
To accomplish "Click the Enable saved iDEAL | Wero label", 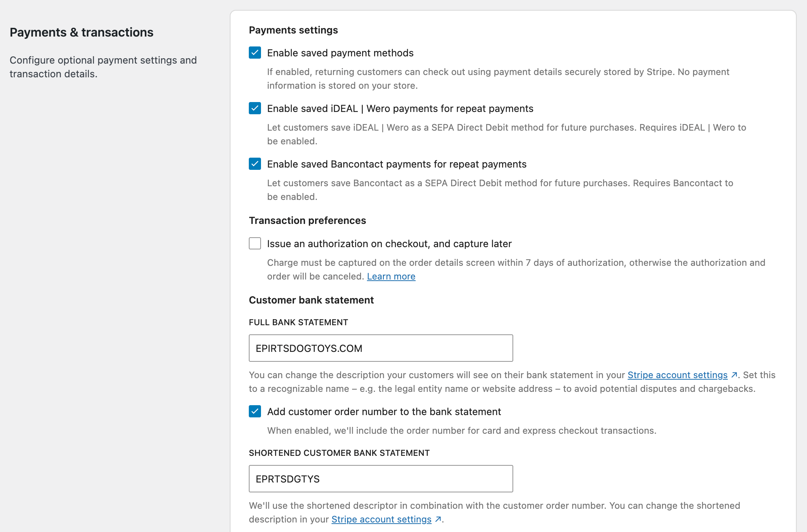I will click(400, 109).
